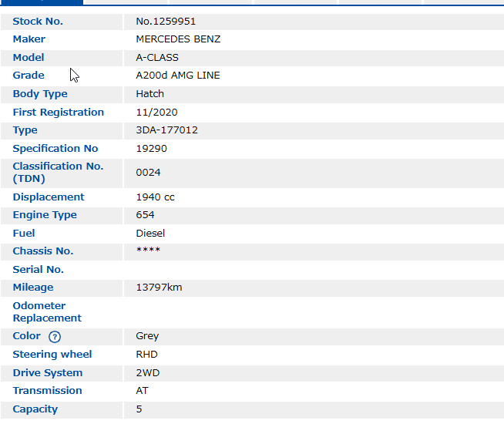Click the Grey color value
504x424 pixels.
click(x=147, y=336)
